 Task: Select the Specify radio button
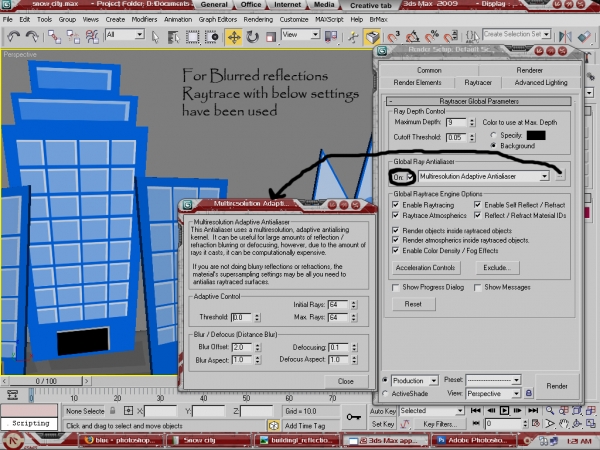493,135
